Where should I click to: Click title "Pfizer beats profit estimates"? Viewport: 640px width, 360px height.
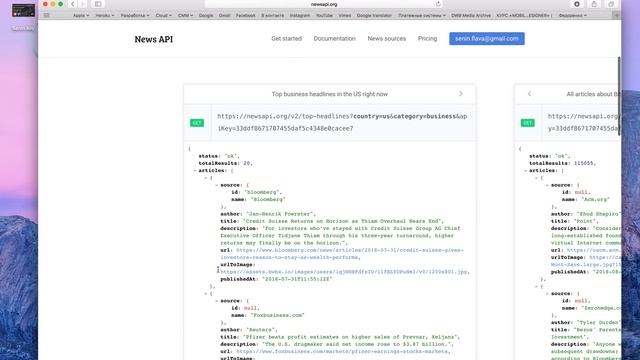point(351,337)
